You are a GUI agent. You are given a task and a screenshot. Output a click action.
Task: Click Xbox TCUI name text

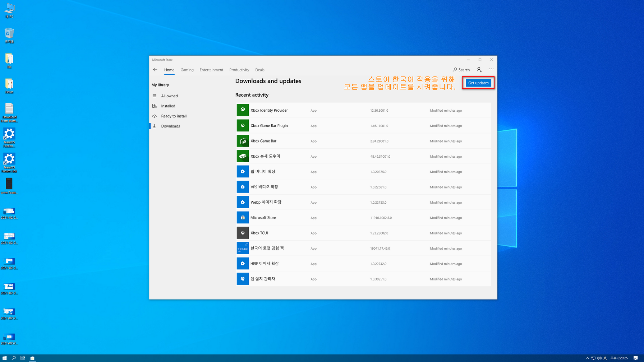[x=259, y=233]
